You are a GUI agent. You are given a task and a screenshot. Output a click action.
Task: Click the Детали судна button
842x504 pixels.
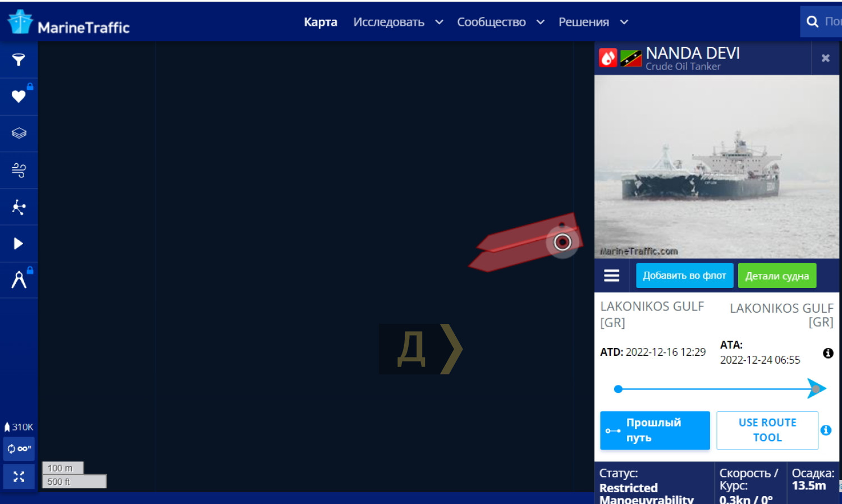(776, 276)
